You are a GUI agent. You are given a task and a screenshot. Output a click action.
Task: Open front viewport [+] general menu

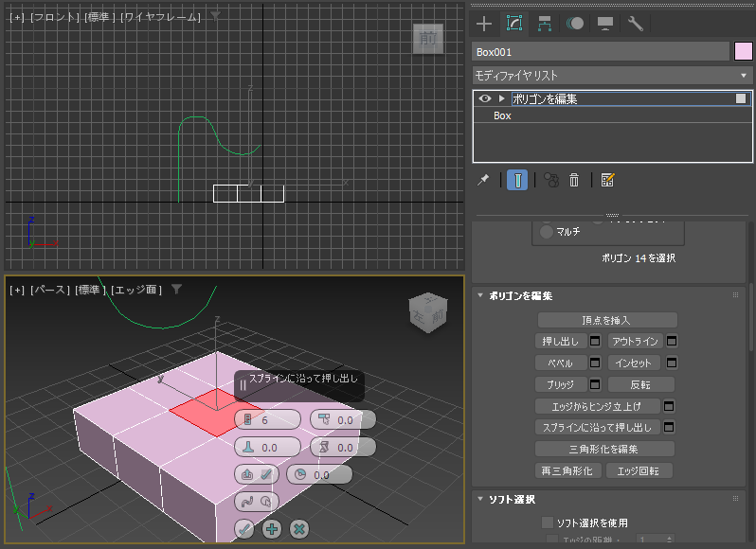(x=17, y=17)
